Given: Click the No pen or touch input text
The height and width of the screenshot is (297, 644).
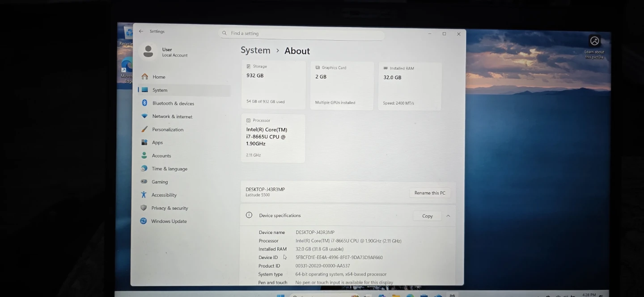Looking at the screenshot, I should coord(344,282).
